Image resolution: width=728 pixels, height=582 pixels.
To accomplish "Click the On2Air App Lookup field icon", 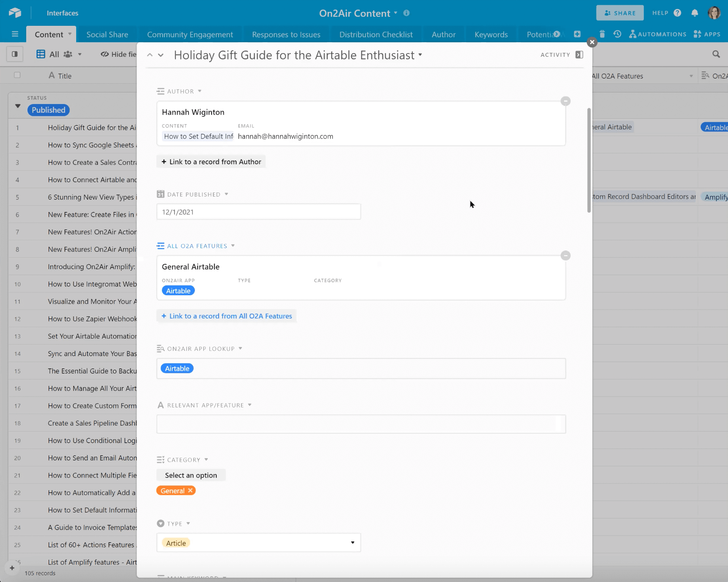I will (160, 349).
